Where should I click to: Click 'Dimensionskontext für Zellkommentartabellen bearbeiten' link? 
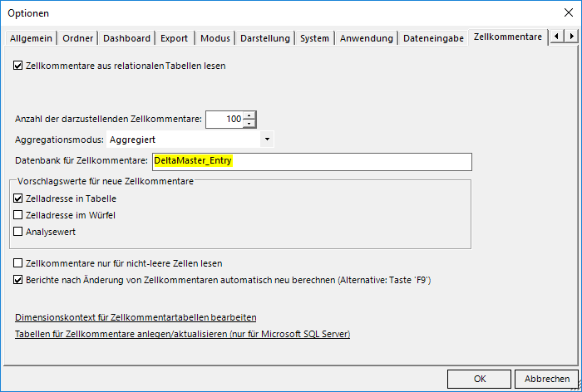[x=136, y=317]
